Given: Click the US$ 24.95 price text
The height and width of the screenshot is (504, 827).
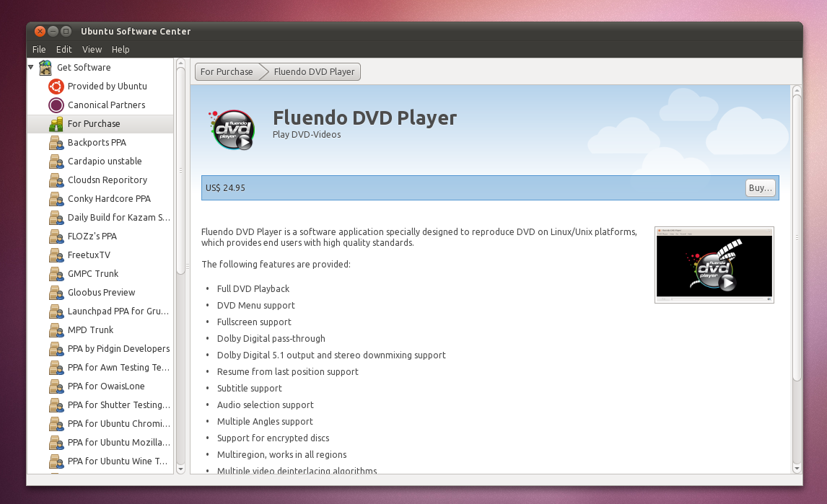Looking at the screenshot, I should [225, 187].
